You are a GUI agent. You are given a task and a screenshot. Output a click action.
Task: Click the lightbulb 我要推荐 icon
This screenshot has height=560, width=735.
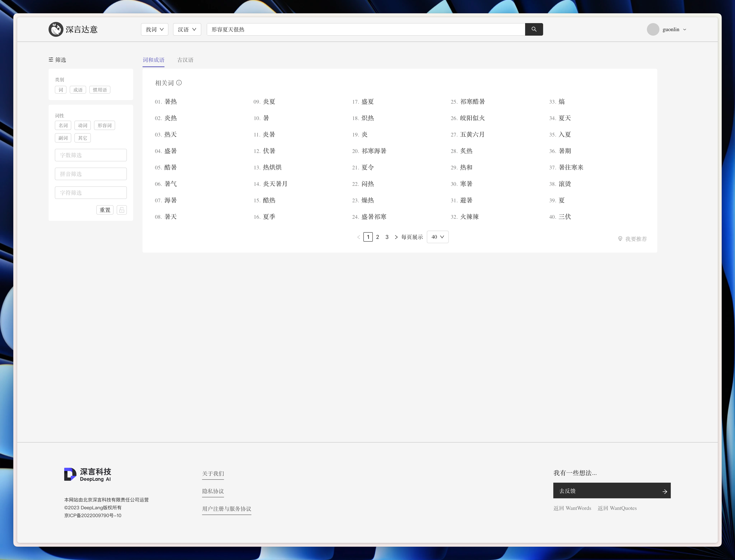coord(620,239)
